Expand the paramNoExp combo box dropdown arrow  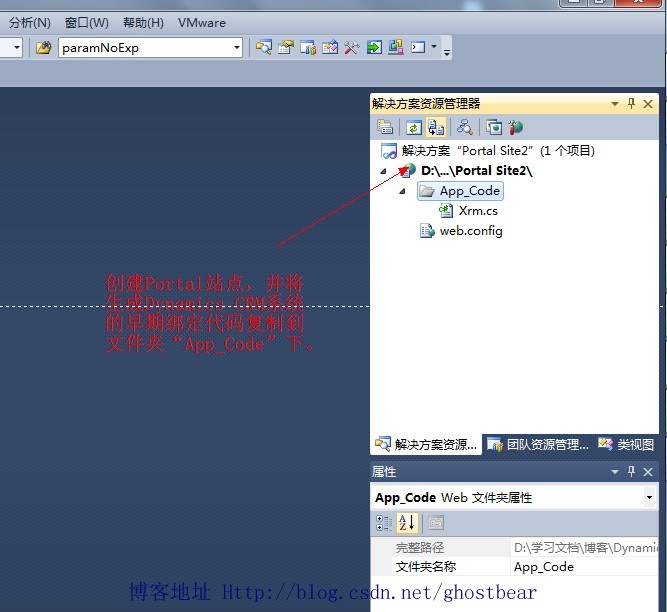point(237,48)
